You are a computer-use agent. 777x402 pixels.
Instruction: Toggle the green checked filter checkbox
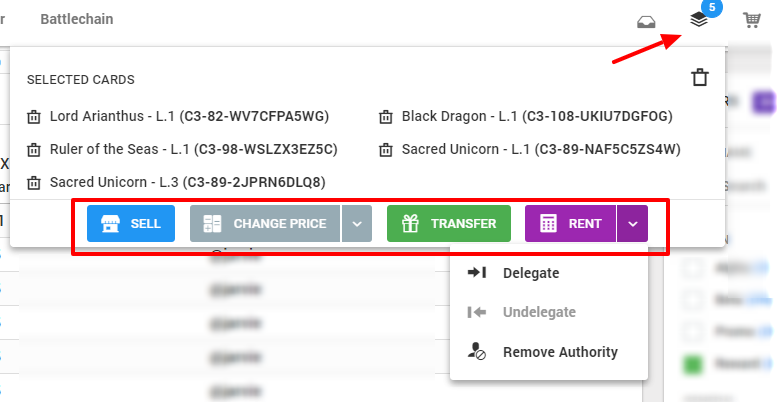[x=692, y=364]
